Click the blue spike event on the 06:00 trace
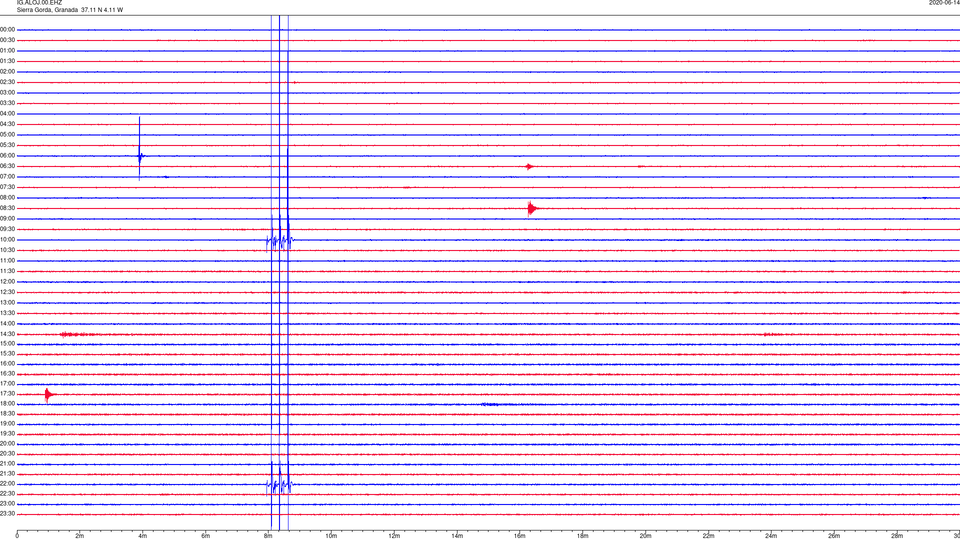This screenshot has width=960, height=540. coord(140,149)
